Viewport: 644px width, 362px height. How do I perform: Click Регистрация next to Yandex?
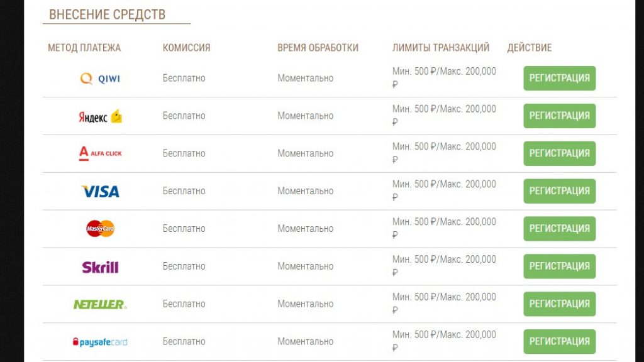[559, 116]
